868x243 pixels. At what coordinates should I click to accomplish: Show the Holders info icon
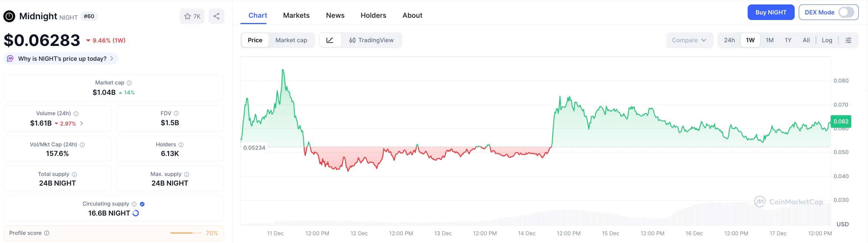coord(181,145)
